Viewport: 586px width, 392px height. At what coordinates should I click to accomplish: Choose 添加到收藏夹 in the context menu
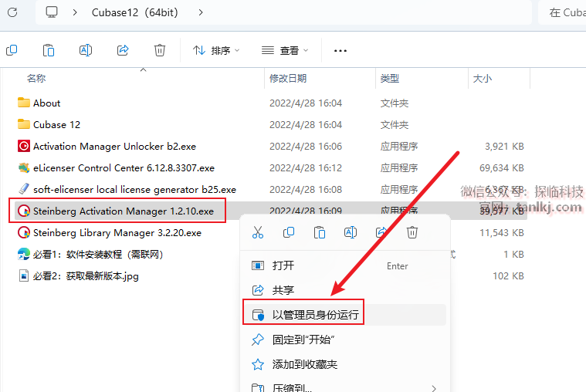(344, 364)
